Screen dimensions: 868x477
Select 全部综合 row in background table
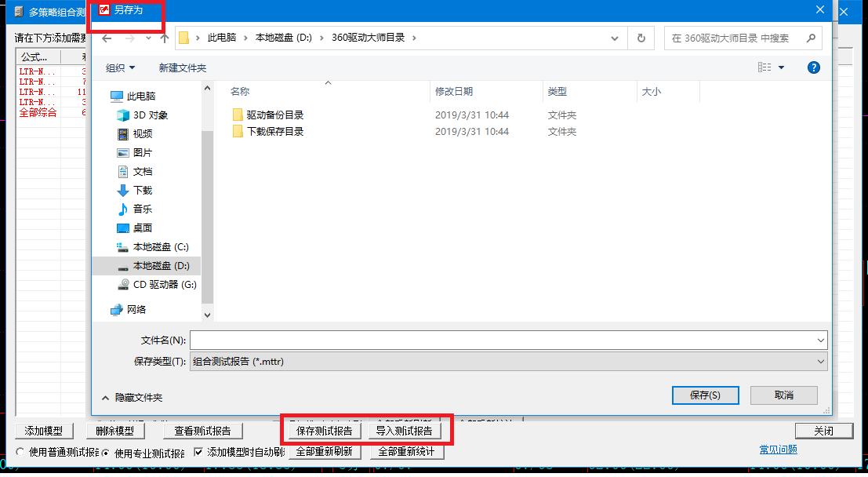click(38, 112)
